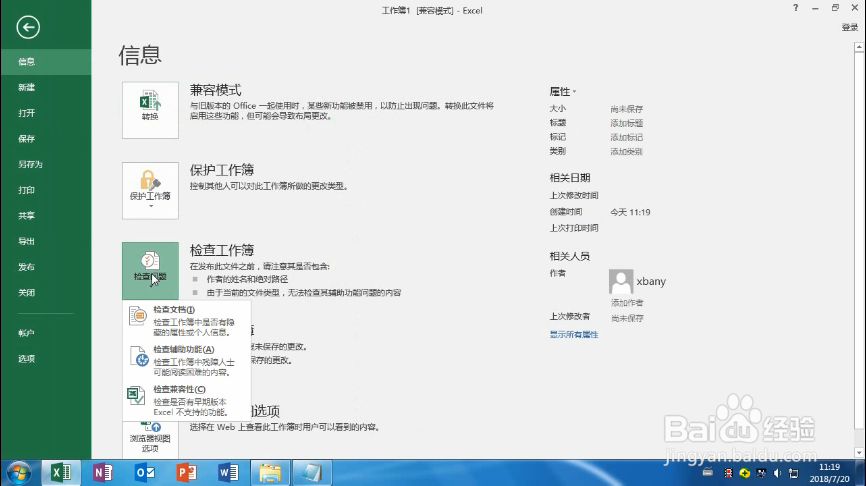Select the Info (信息) tab
866x486 pixels.
pos(46,61)
